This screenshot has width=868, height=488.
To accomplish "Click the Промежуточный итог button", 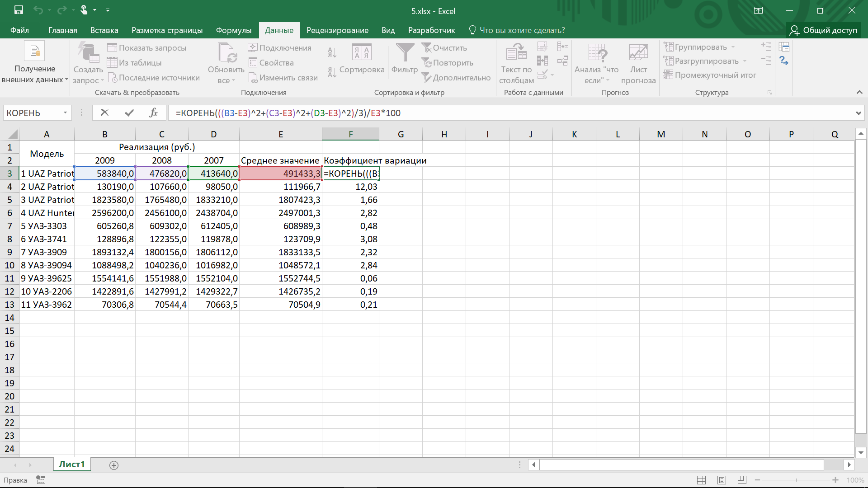I will (710, 75).
